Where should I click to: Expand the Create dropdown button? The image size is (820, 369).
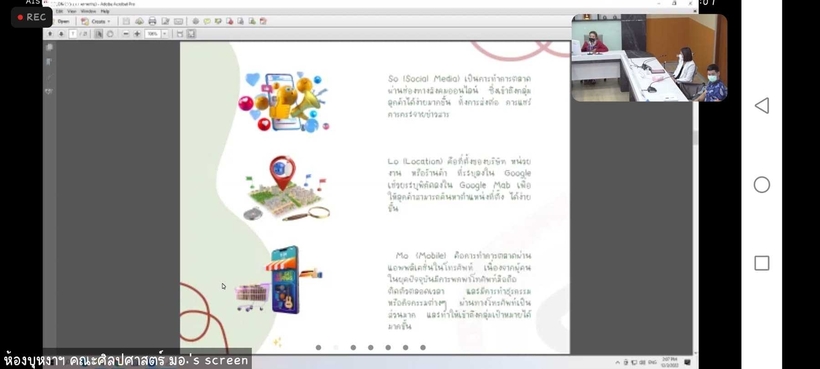(96, 21)
